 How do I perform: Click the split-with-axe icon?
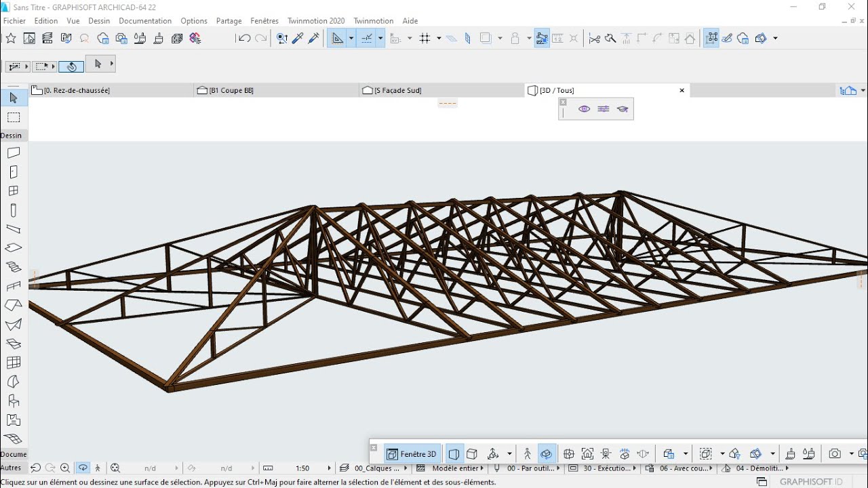610,39
